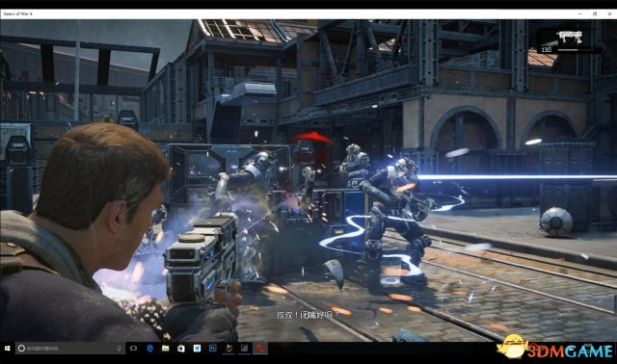Open Task View from taskbar

(x=133, y=349)
